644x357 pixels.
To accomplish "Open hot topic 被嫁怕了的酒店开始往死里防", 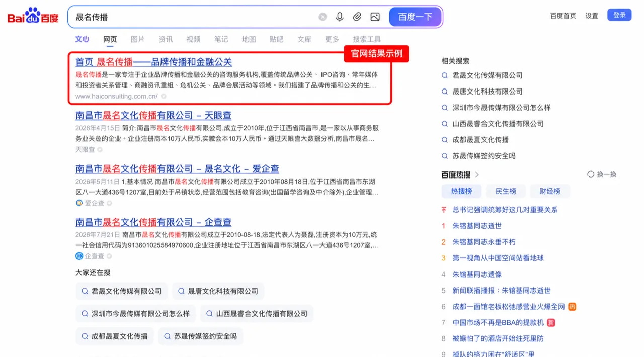I will click(498, 338).
